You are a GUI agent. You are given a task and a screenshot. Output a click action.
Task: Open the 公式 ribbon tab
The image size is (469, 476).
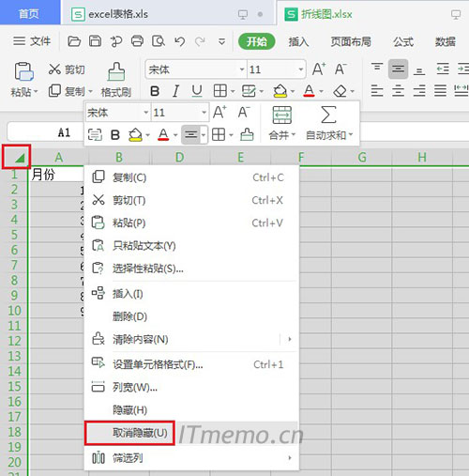[x=403, y=41]
